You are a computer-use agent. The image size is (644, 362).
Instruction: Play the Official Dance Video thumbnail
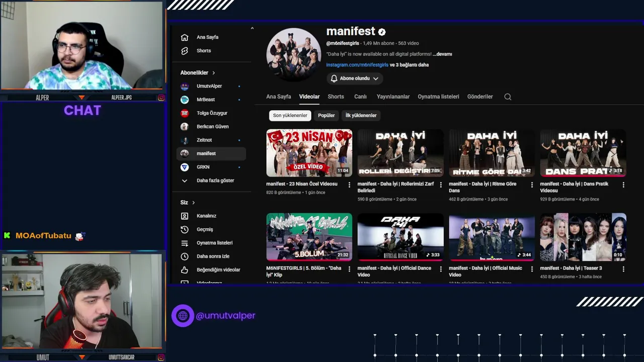pyautogui.click(x=400, y=237)
